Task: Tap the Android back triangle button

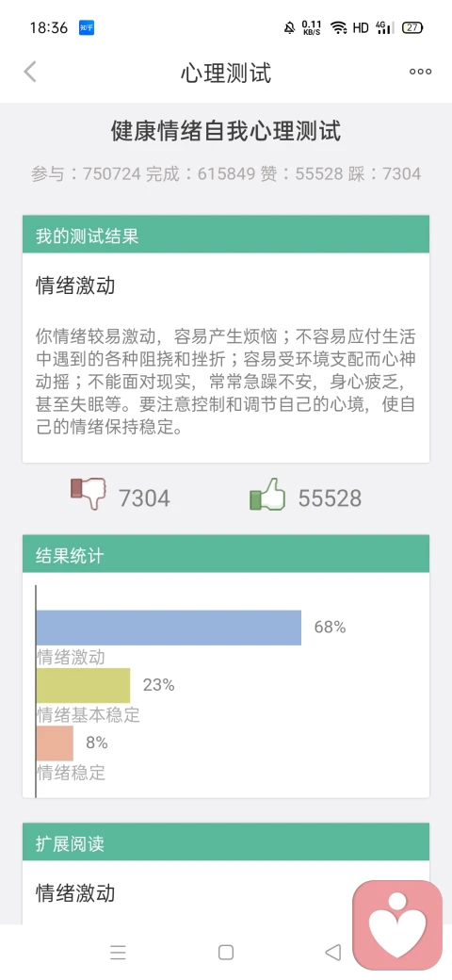Action: point(333,953)
